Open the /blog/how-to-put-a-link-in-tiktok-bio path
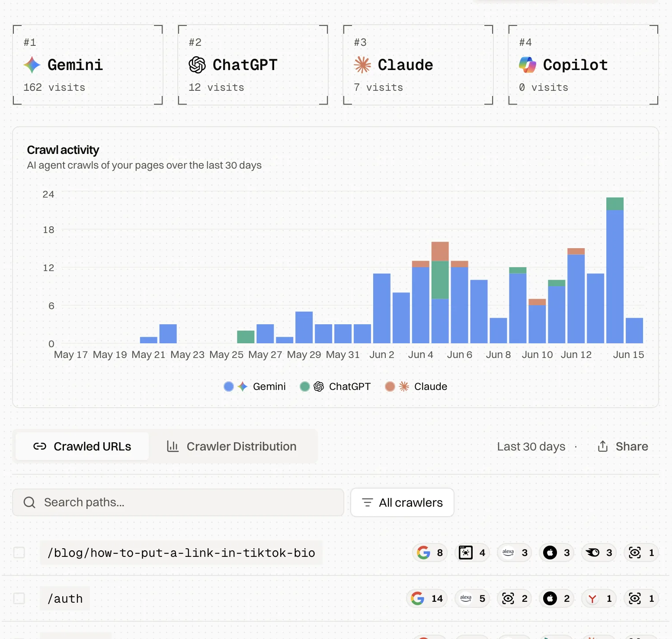 [181, 553]
